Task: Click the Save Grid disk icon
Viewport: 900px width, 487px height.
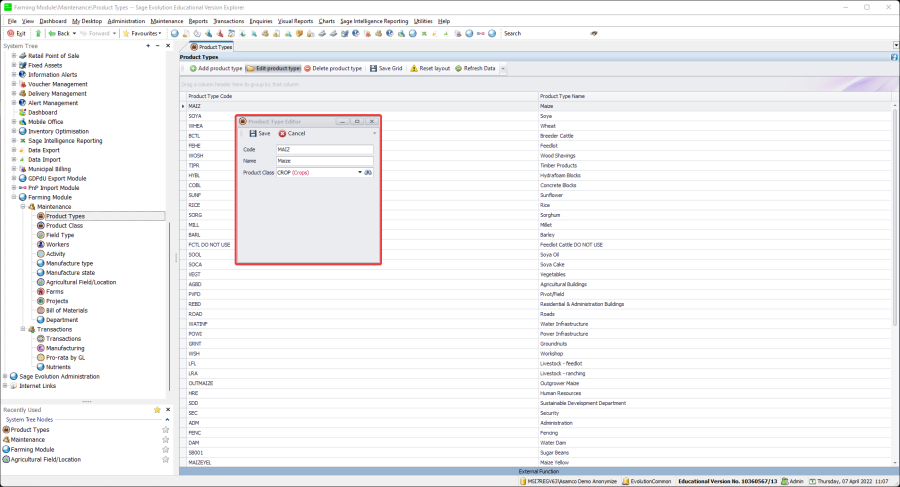Action: point(373,68)
